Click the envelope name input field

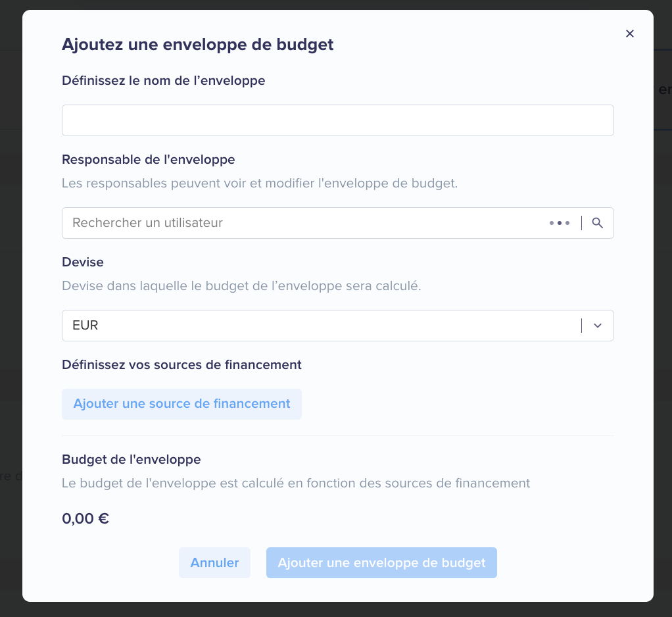(338, 120)
